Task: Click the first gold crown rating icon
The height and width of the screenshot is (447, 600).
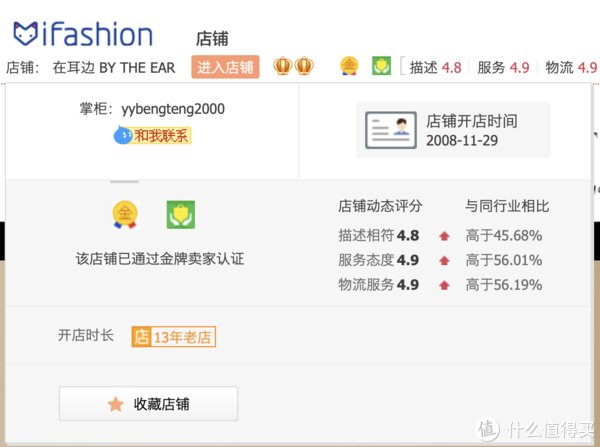Action: (x=283, y=66)
